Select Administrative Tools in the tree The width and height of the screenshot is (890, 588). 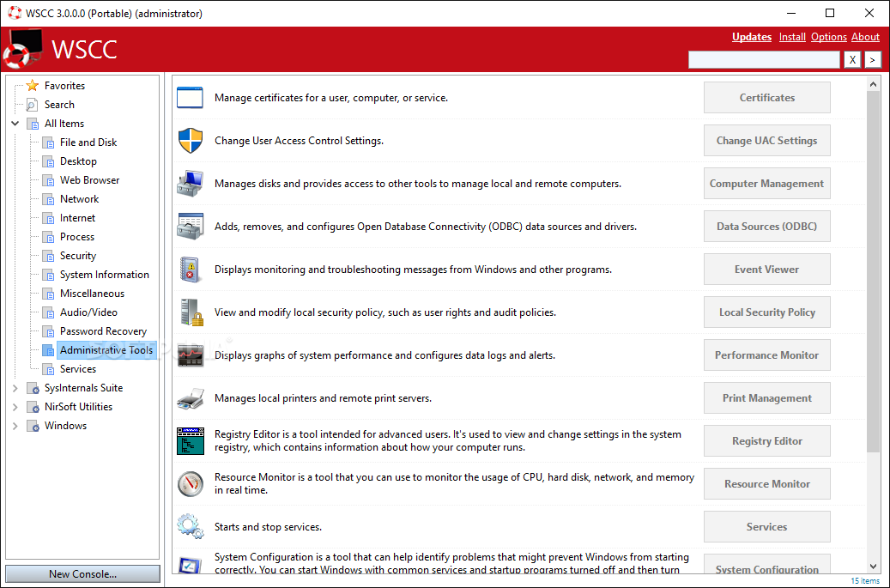[x=106, y=350]
